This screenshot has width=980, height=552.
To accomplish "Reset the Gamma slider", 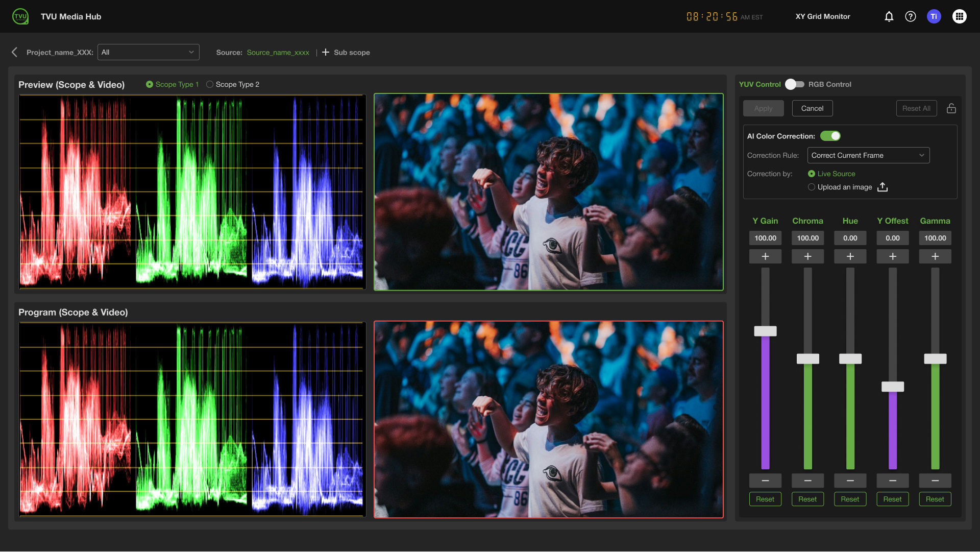I will (x=935, y=499).
